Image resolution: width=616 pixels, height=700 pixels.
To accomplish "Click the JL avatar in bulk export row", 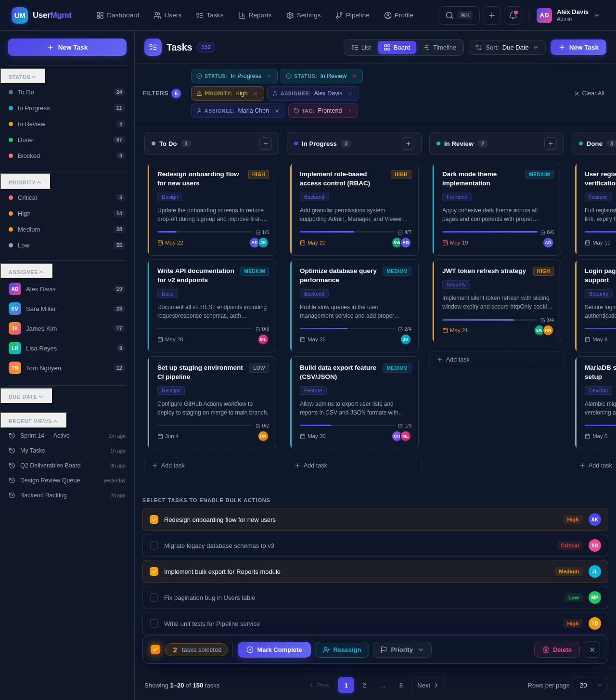I will [595, 571].
